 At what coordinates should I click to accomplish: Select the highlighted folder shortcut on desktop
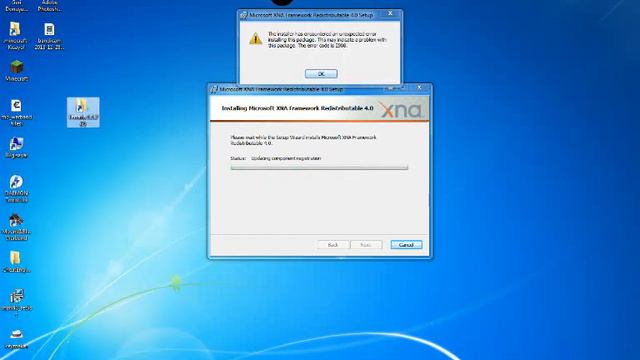click(83, 112)
